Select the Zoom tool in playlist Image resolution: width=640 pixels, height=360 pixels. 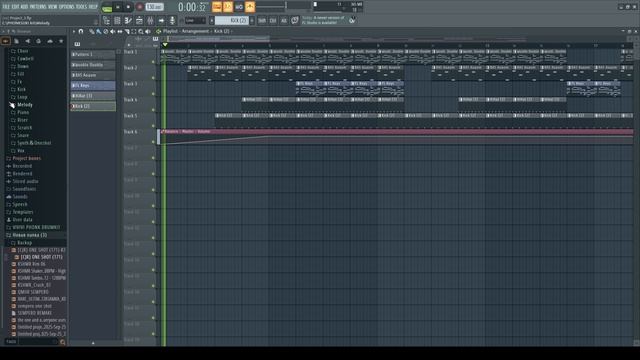[140, 31]
